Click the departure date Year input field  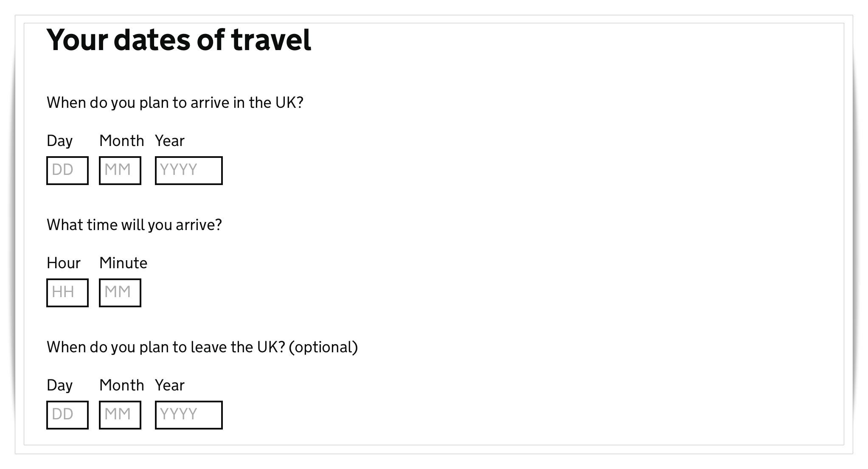click(188, 415)
